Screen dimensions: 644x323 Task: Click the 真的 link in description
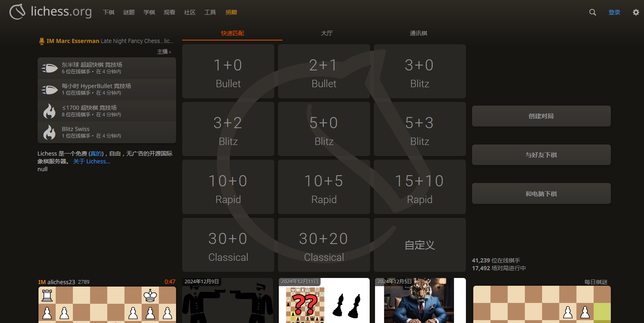97,154
